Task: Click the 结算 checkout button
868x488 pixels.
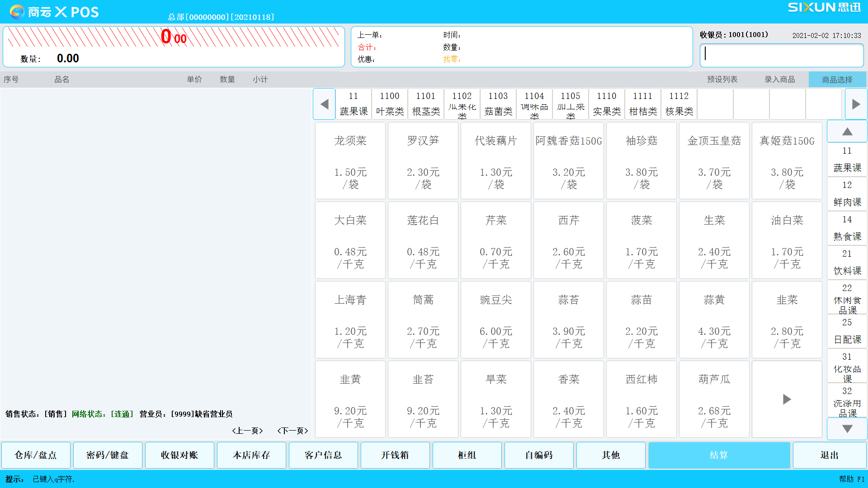Action: click(x=719, y=455)
